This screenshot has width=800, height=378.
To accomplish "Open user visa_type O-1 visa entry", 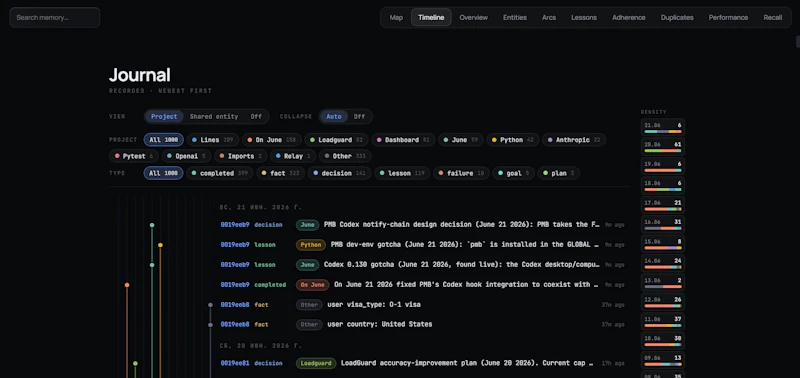I will tap(422, 305).
